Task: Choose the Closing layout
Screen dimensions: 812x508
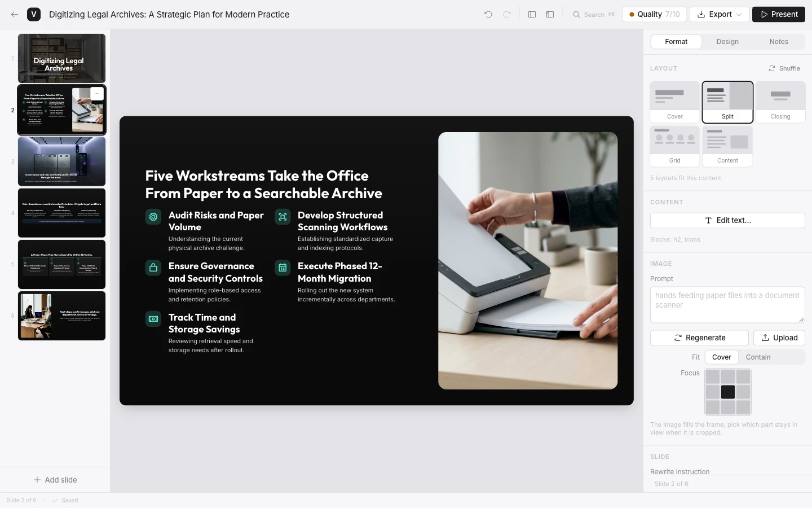Action: pos(780,102)
